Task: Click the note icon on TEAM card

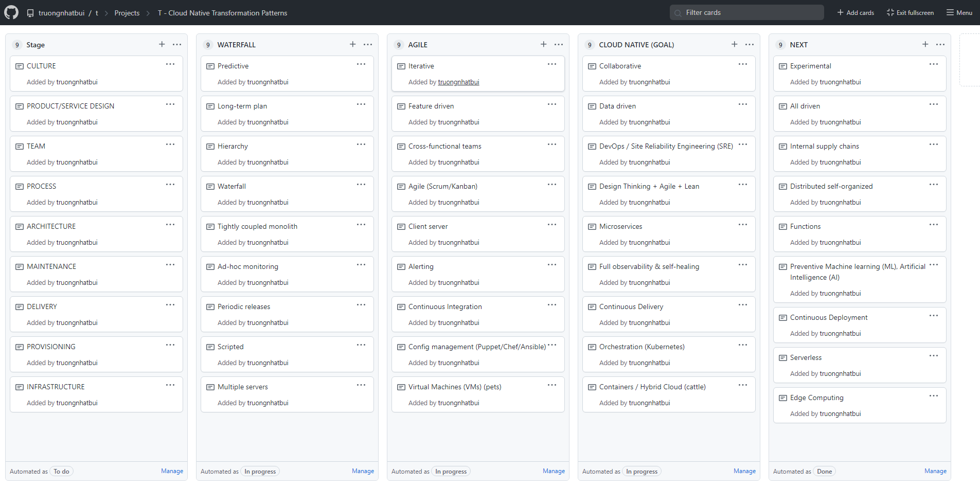Action: (20, 147)
